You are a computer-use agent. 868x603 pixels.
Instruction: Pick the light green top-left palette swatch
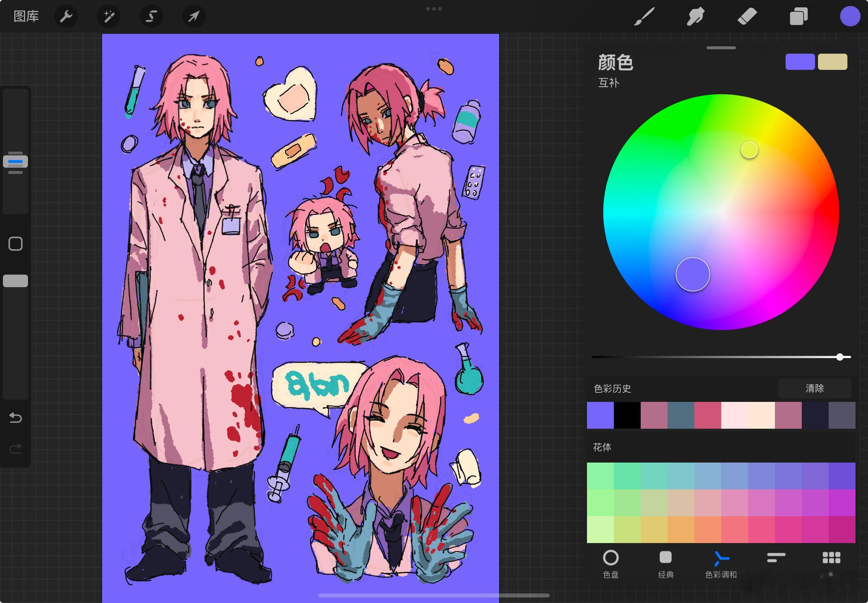coord(600,476)
